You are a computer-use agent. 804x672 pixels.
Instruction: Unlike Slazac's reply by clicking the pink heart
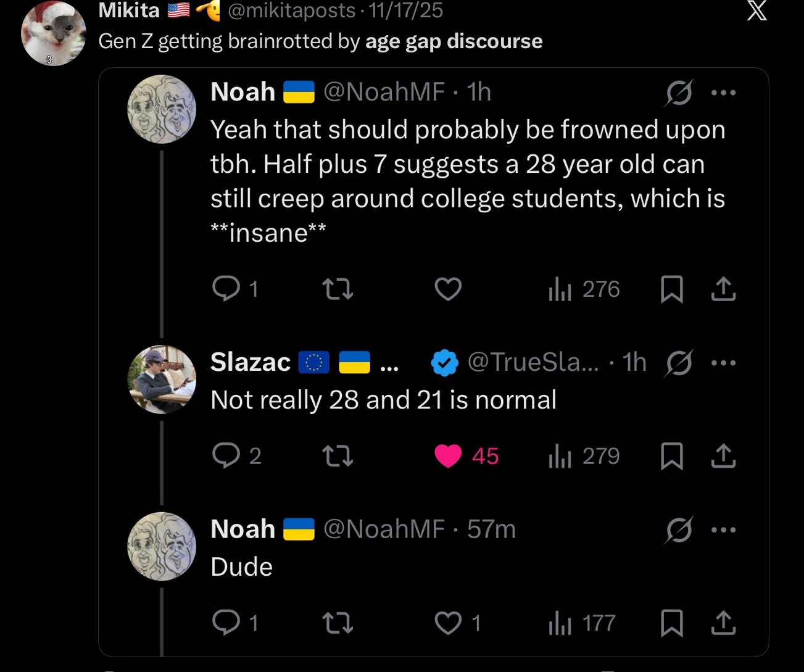(x=449, y=457)
